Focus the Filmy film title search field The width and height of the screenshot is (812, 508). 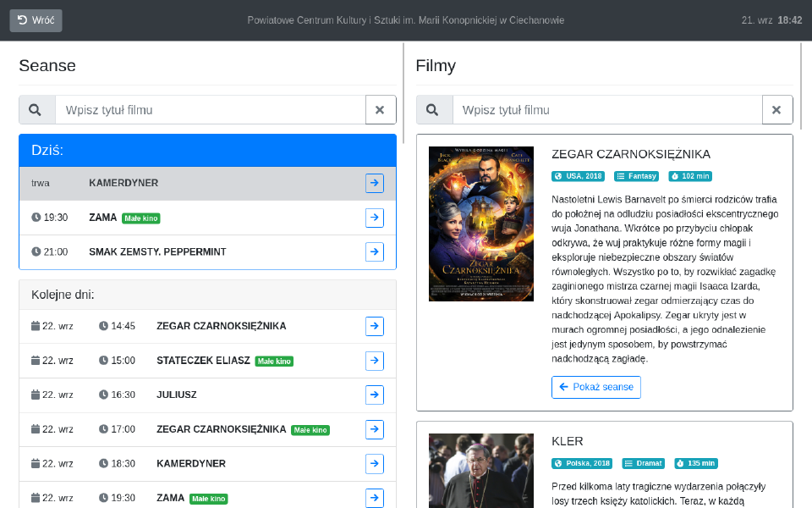607,110
